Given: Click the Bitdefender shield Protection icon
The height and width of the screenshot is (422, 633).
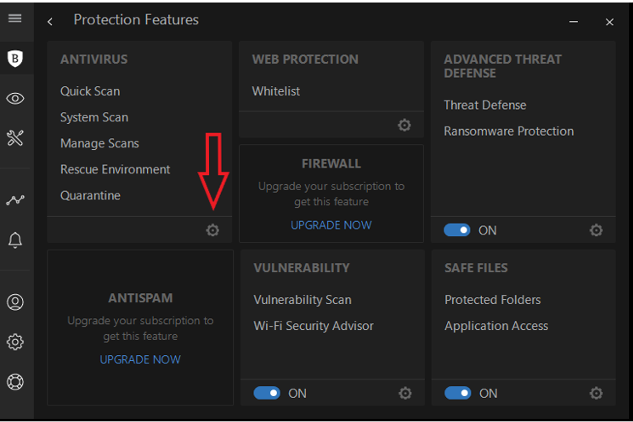Looking at the screenshot, I should pos(15,59).
